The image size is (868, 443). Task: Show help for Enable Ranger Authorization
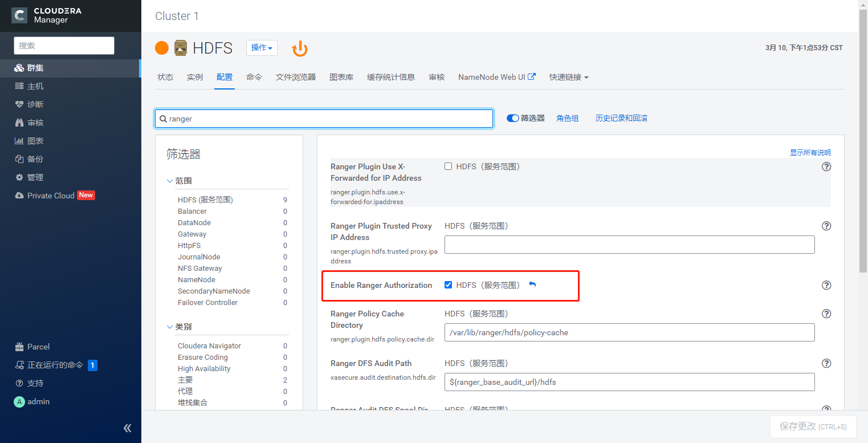(x=826, y=285)
